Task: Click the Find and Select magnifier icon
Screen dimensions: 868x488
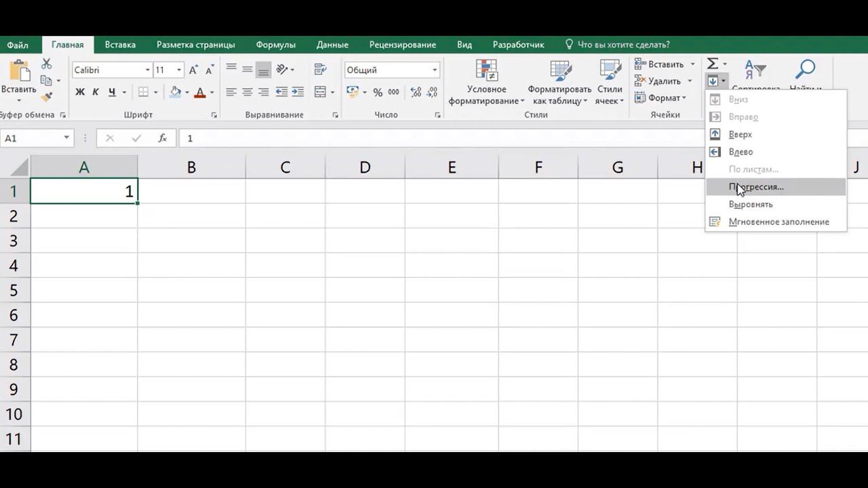Action: (x=805, y=70)
